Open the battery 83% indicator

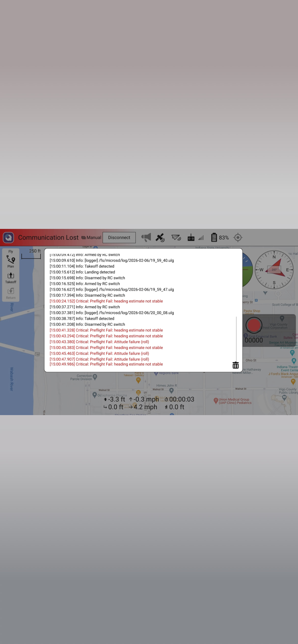[x=220, y=238]
